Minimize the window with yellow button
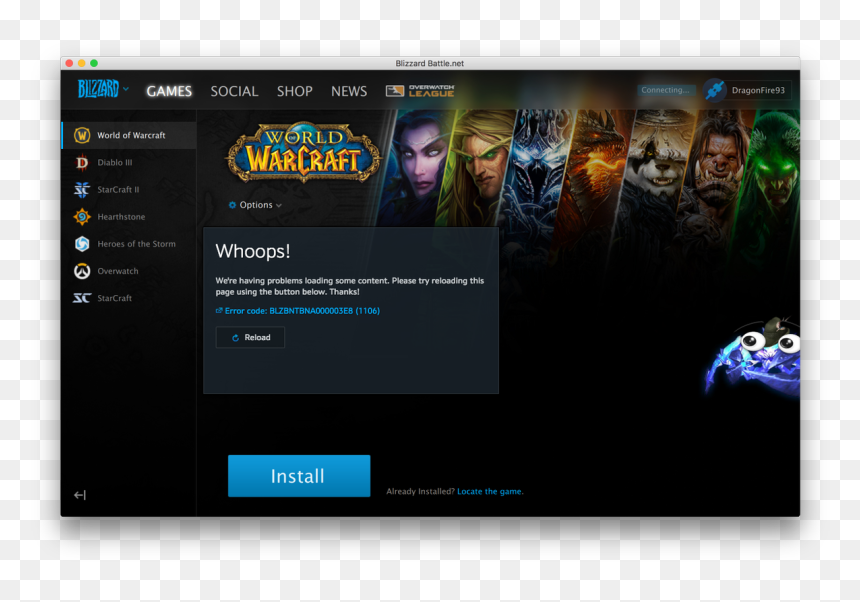The image size is (860, 602). (x=82, y=64)
